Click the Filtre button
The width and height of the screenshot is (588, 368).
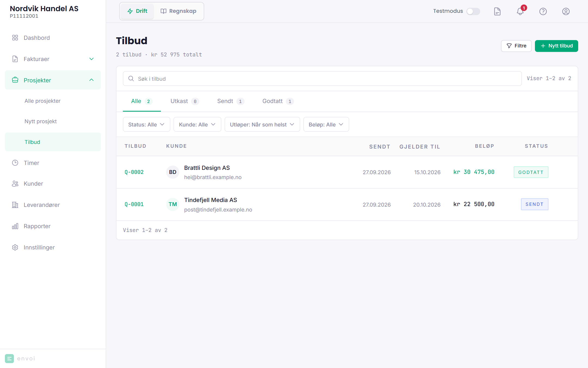516,46
